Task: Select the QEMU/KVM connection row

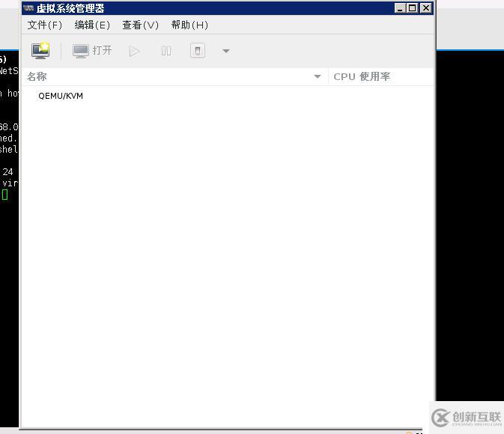Action: click(x=228, y=96)
